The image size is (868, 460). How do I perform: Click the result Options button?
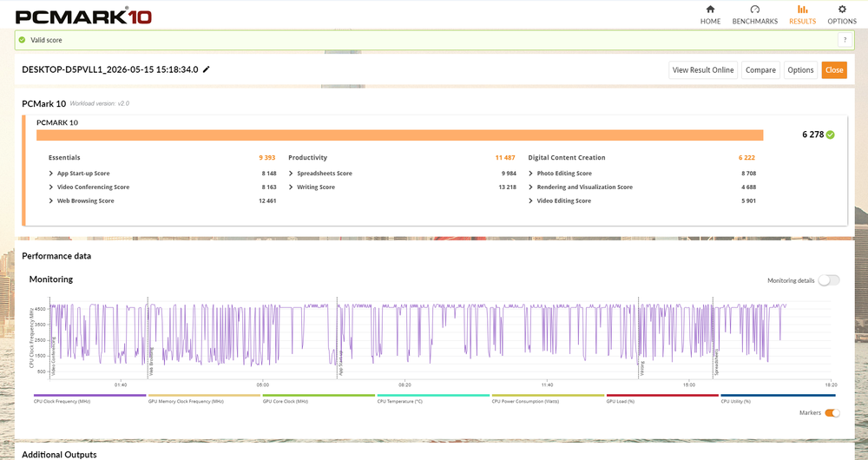pos(800,69)
